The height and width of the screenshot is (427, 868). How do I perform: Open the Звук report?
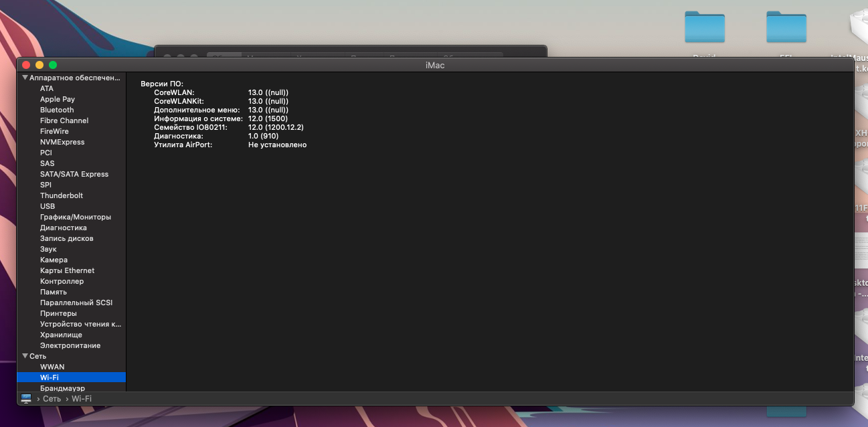click(47, 248)
